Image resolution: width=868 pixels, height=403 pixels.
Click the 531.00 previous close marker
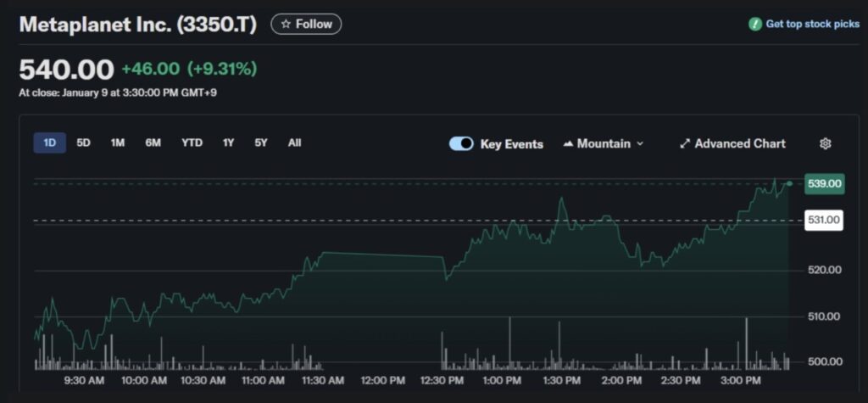[824, 221]
